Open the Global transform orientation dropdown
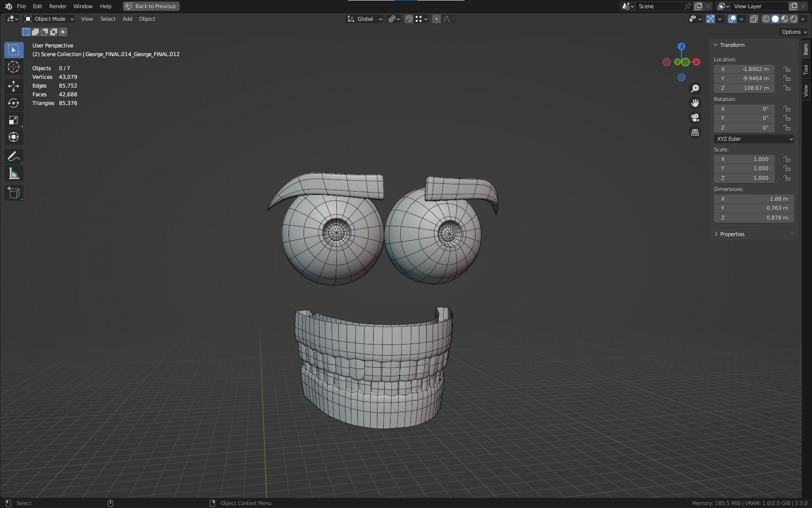Screen dimensions: 812x508 click(x=365, y=19)
